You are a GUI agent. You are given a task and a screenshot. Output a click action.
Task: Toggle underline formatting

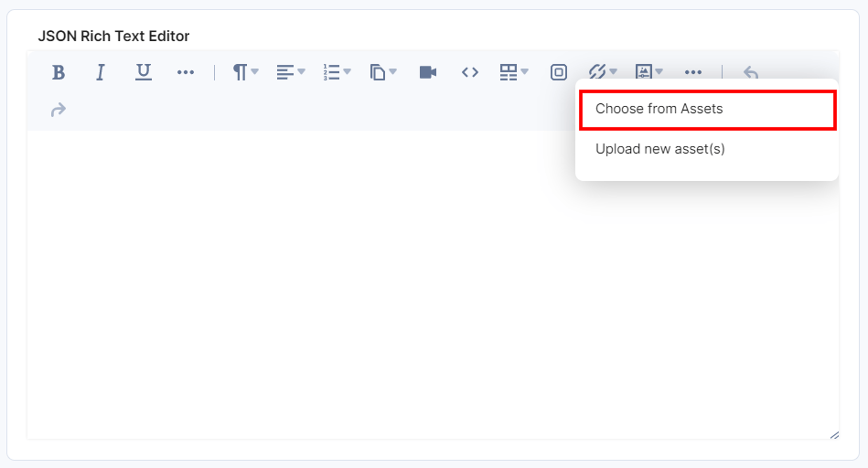click(x=143, y=72)
